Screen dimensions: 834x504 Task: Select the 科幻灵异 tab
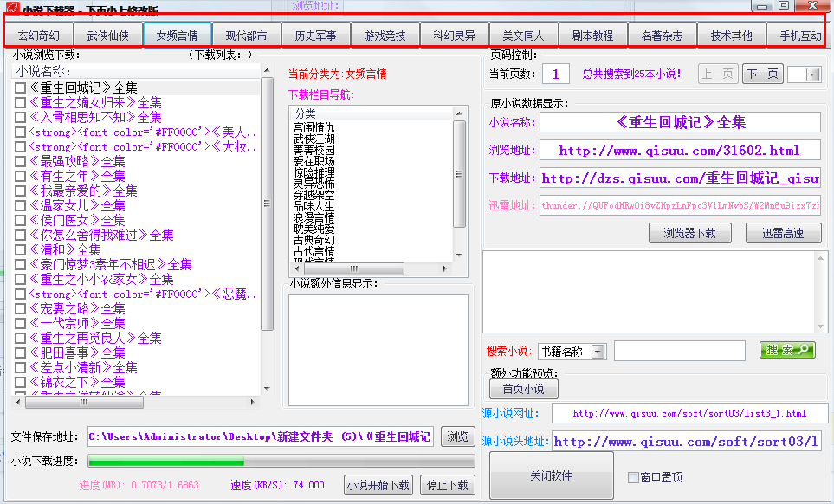[454, 36]
